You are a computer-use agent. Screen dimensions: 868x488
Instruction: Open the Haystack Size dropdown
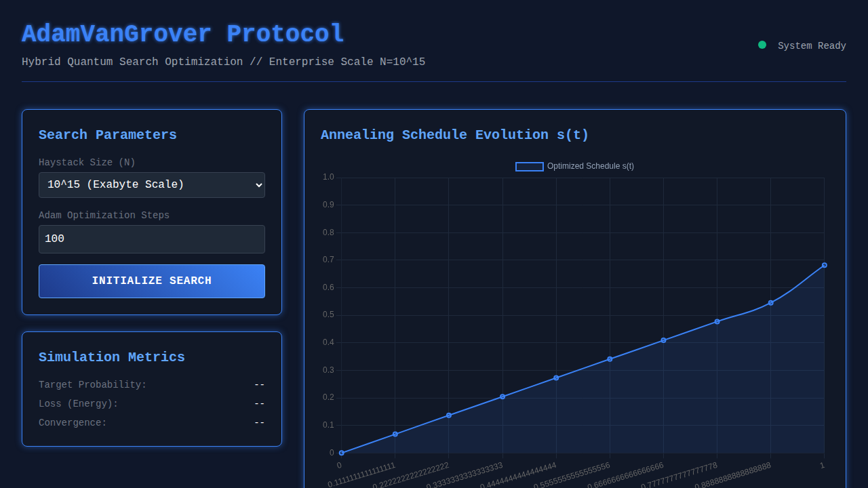point(151,184)
